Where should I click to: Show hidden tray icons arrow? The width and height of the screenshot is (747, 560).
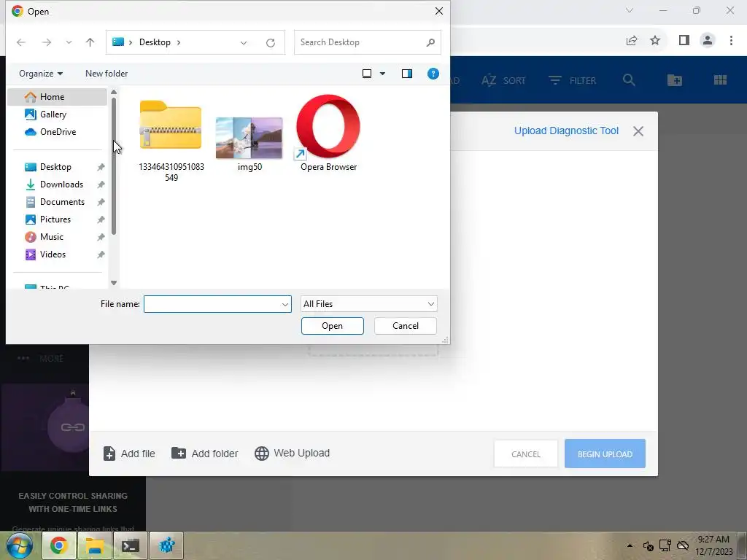coord(630,545)
